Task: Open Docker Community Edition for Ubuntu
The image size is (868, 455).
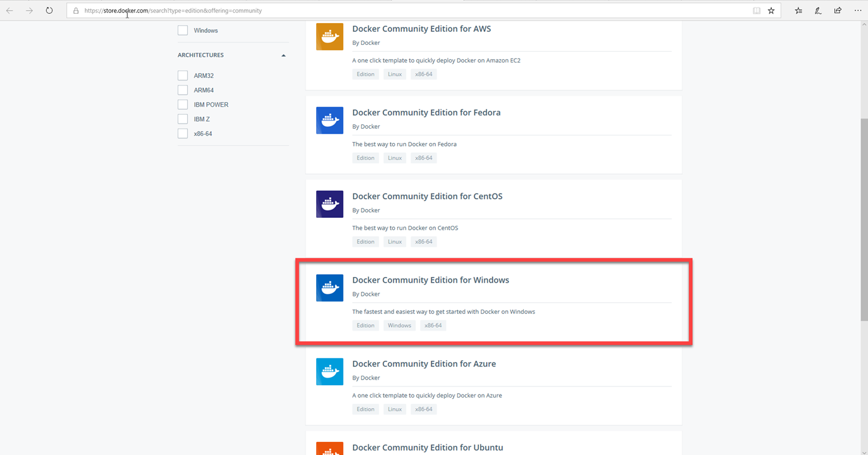Action: (427, 448)
